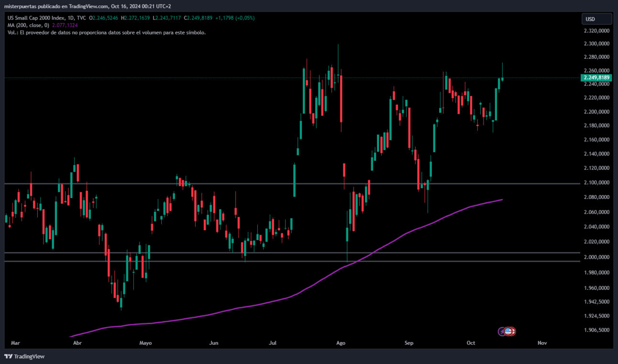Open the USD currency selector
Viewport: 618px width, 364px height.
point(597,19)
